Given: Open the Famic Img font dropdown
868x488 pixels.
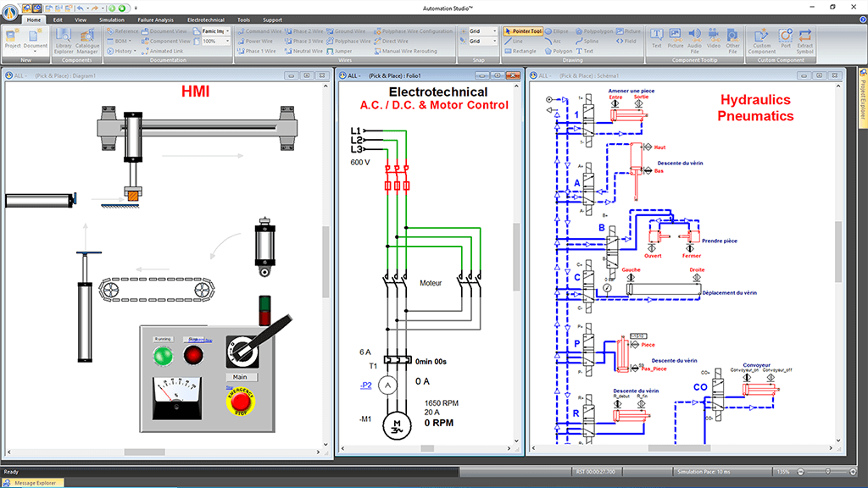Looking at the screenshot, I should (227, 30).
